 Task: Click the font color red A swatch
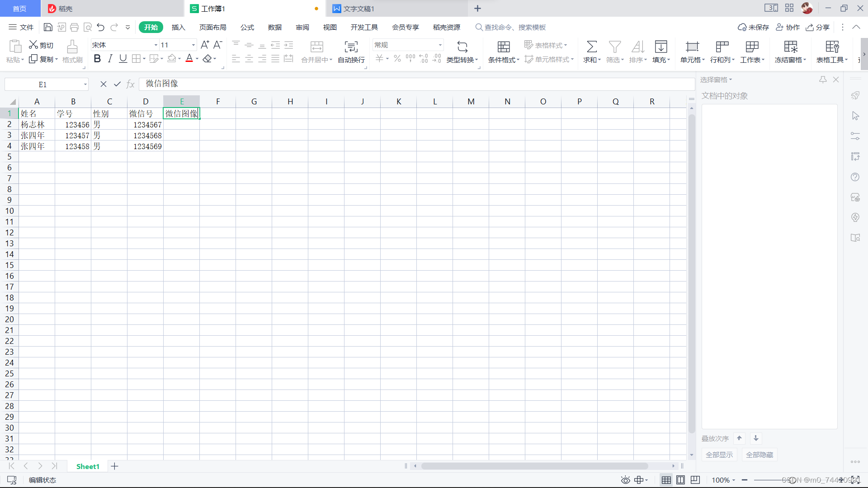[x=189, y=59]
